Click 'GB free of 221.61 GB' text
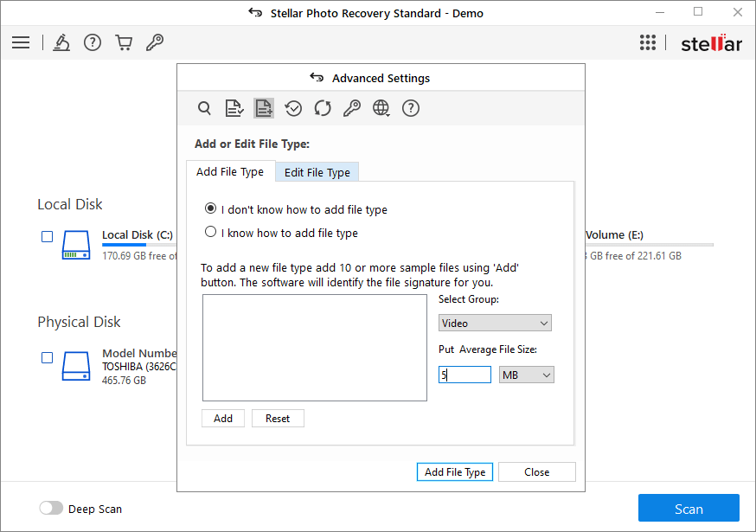Viewport: 756px width, 532px height. click(x=636, y=256)
